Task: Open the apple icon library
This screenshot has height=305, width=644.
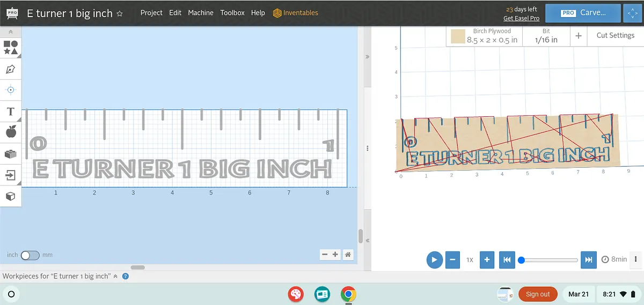Action: point(11,132)
